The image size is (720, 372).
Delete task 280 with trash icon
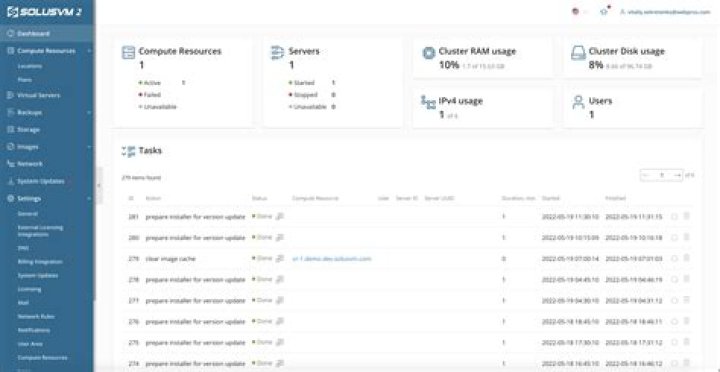coord(686,237)
